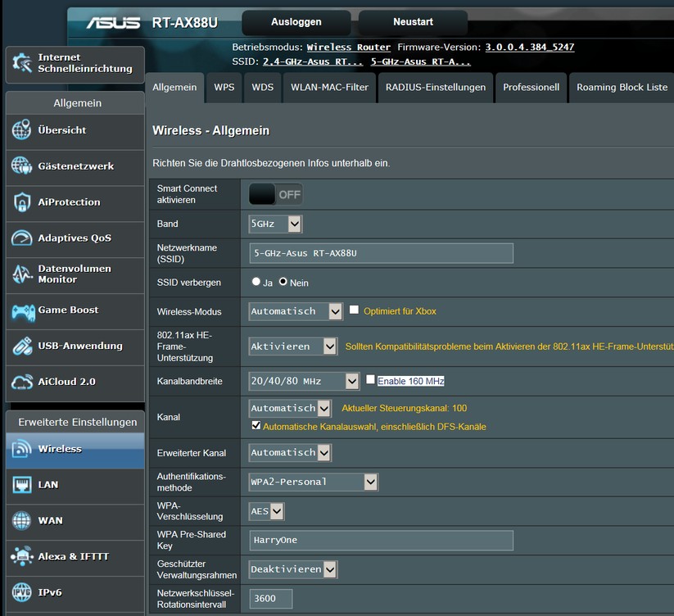This screenshot has width=674, height=616.
Task: Click the AiProtection shield icon
Action: coord(22,202)
